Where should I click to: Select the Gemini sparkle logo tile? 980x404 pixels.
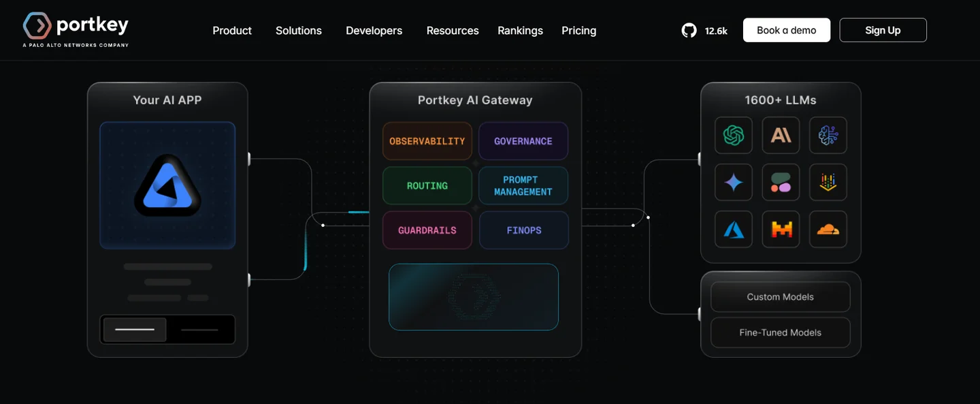click(734, 182)
